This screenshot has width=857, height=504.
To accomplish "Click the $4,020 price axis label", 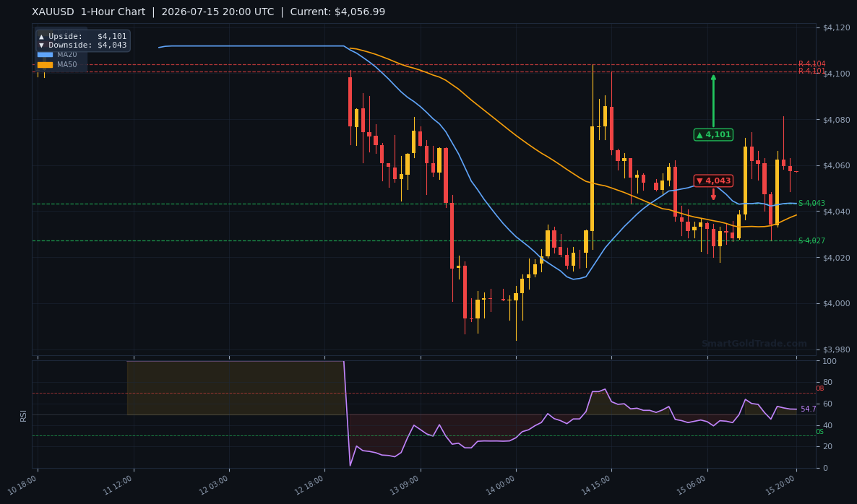I will point(836,258).
